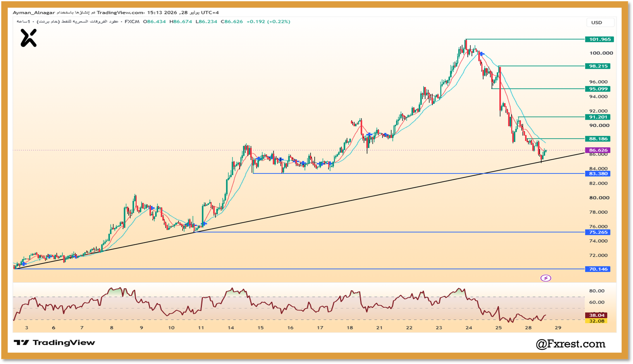Screen dimensions: 633x364
Task: Click the date label 25 on time axis
Action: click(498, 328)
